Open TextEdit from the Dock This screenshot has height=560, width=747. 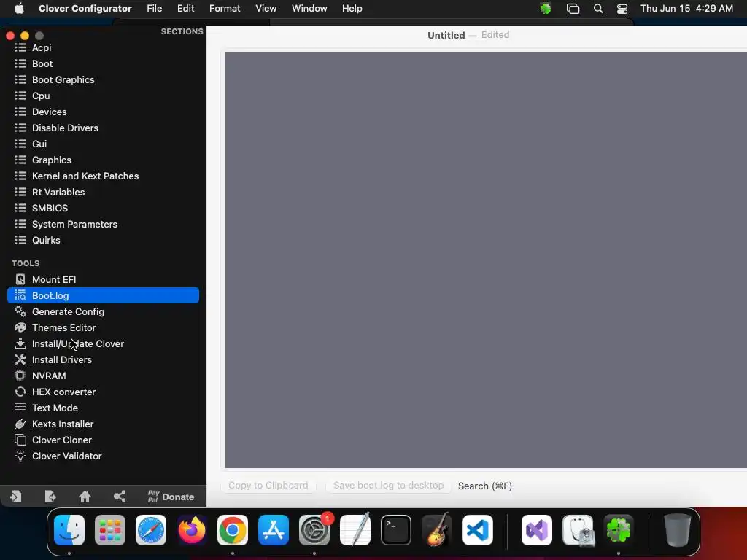coord(355,530)
